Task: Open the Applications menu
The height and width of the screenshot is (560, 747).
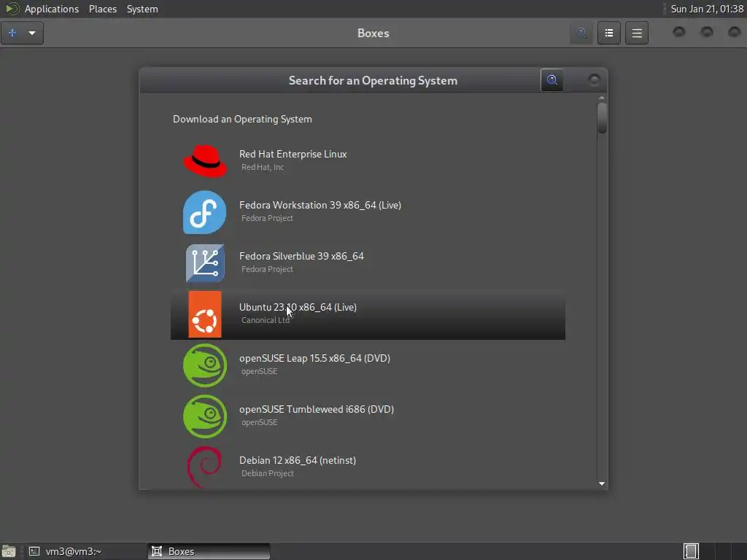Action: (52, 9)
